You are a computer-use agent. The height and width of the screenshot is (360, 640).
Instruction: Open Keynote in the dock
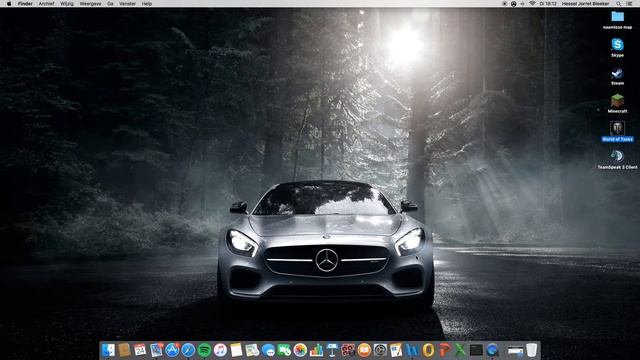(x=332, y=350)
